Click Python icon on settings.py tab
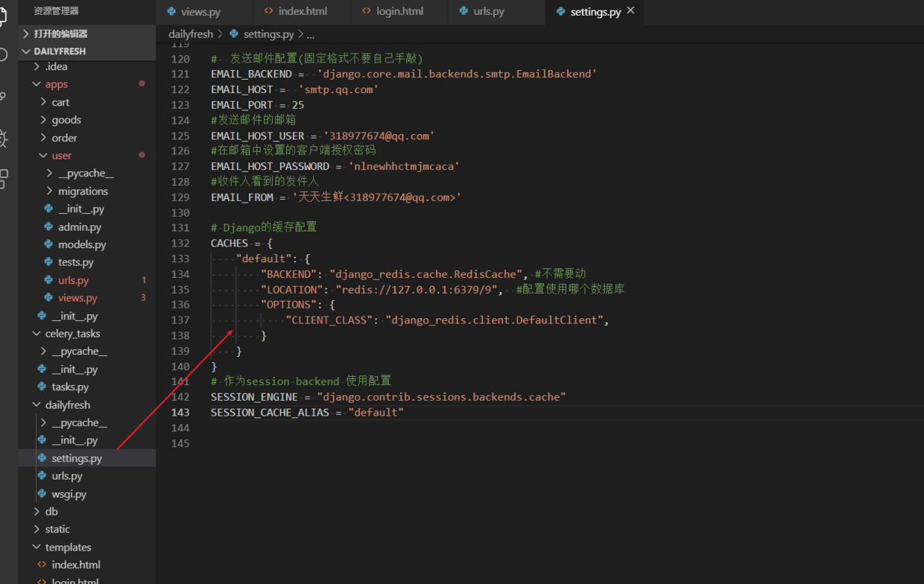The height and width of the screenshot is (584, 924). pyautogui.click(x=560, y=11)
